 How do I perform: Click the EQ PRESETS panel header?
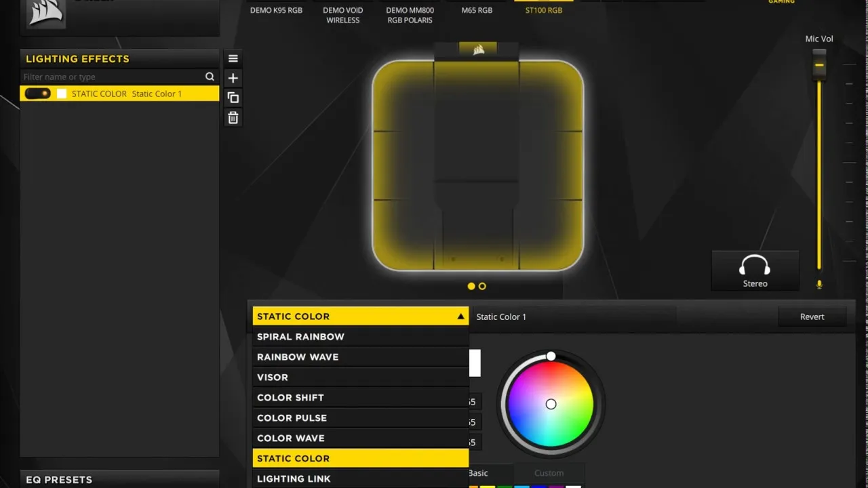coord(119,479)
